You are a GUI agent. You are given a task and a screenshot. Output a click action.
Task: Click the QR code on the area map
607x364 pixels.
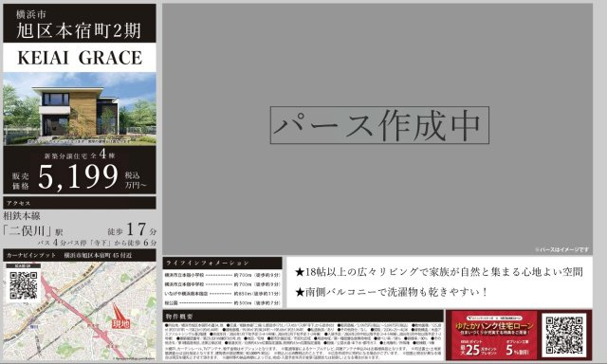click(23, 285)
